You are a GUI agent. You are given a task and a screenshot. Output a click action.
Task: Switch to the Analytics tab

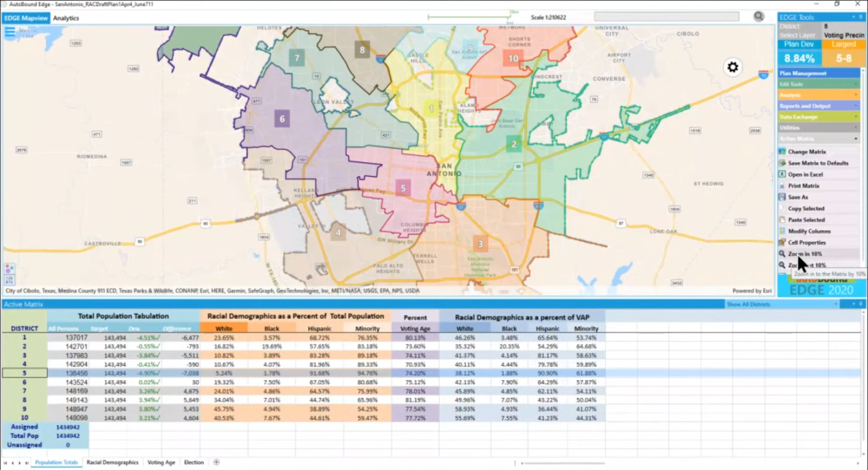pos(66,18)
